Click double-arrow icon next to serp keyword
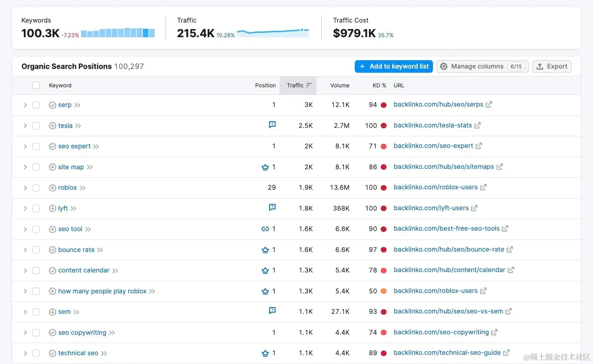Image resolution: width=593 pixels, height=364 pixels. [77, 105]
